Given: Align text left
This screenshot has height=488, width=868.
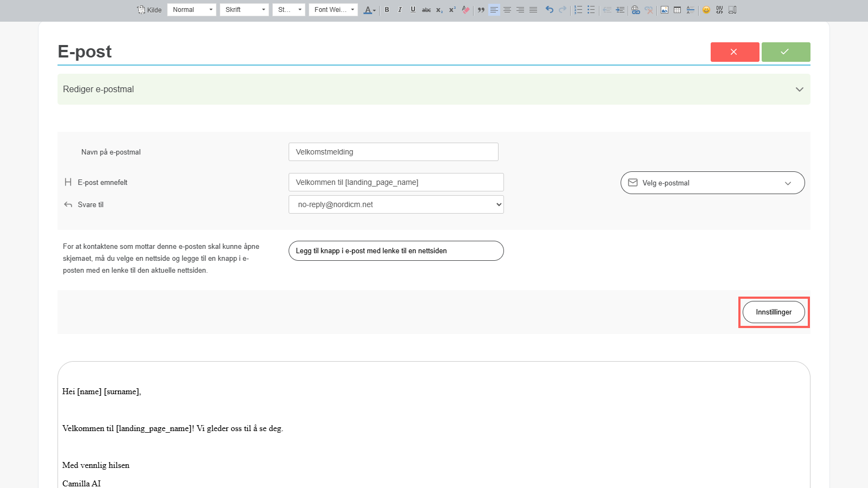Looking at the screenshot, I should [x=494, y=10].
